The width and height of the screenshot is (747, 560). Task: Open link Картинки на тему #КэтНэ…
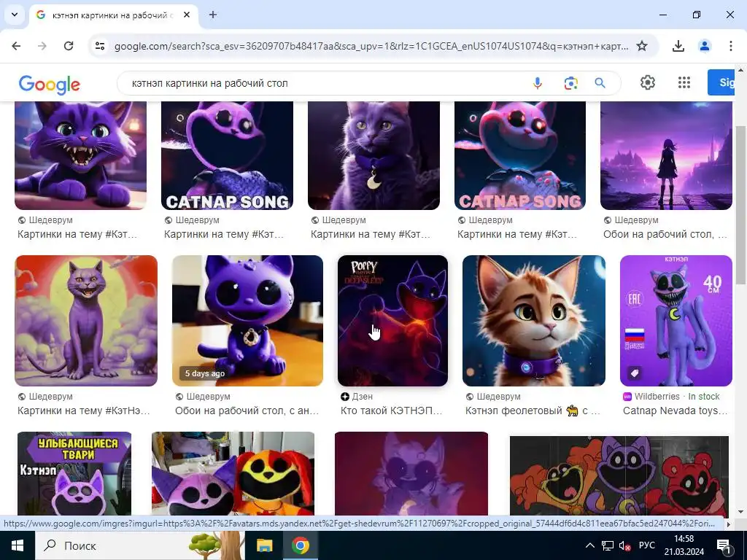tap(84, 411)
